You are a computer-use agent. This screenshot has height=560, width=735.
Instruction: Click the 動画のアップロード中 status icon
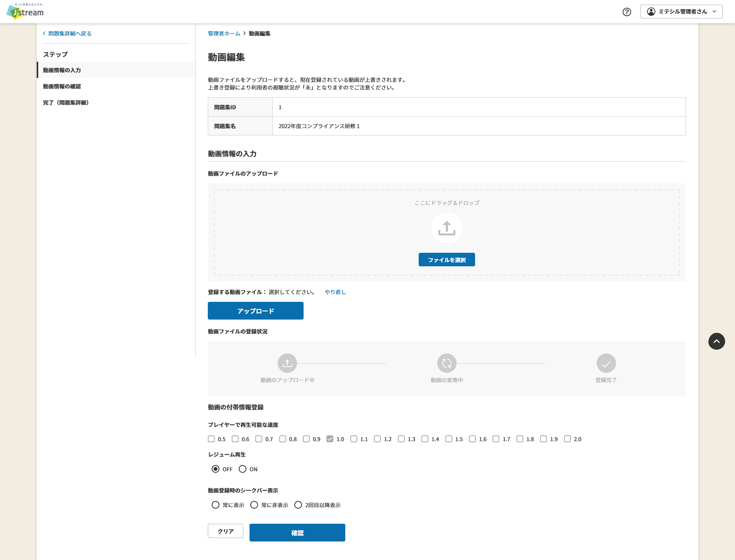pos(287,363)
